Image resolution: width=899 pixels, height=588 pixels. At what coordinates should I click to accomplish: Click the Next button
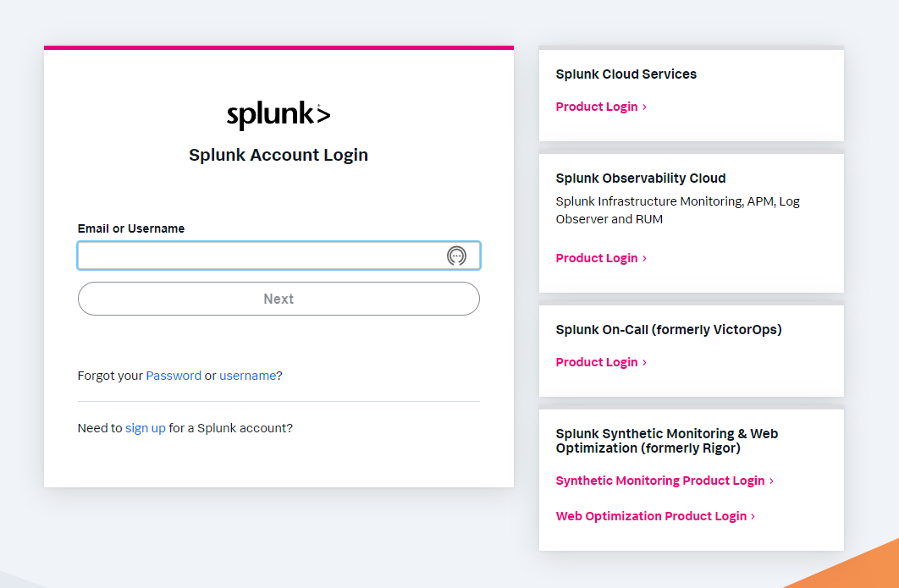coord(279,299)
